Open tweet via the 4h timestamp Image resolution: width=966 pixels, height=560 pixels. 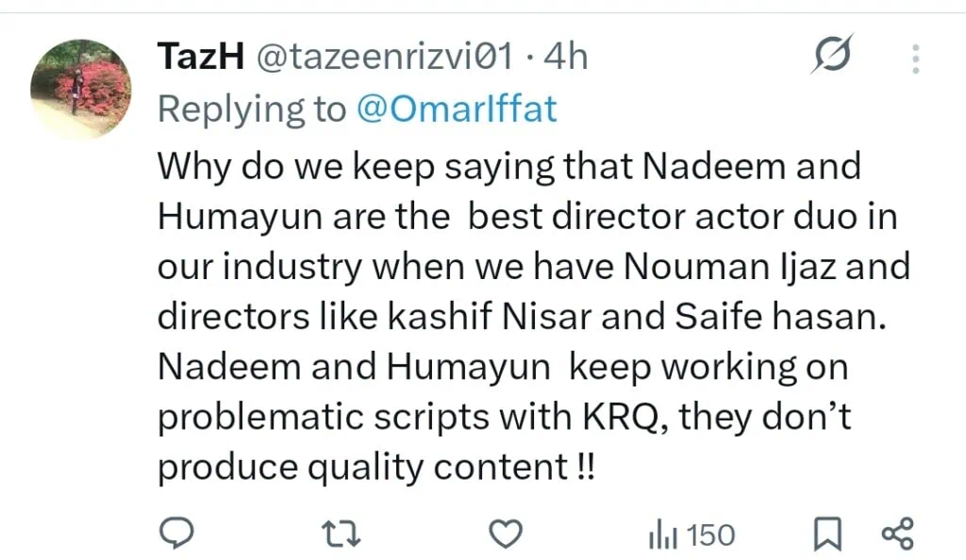tap(567, 58)
